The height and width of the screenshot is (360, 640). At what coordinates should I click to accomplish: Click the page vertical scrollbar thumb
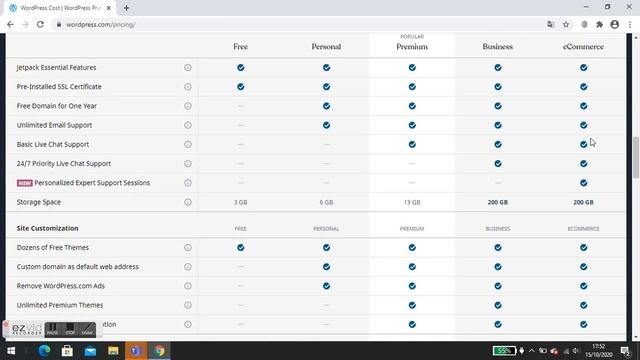[x=636, y=157]
